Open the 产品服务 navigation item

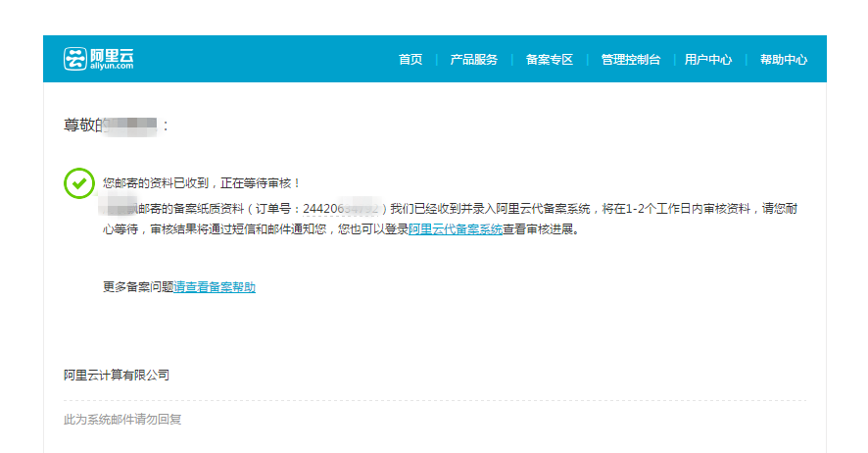click(474, 59)
